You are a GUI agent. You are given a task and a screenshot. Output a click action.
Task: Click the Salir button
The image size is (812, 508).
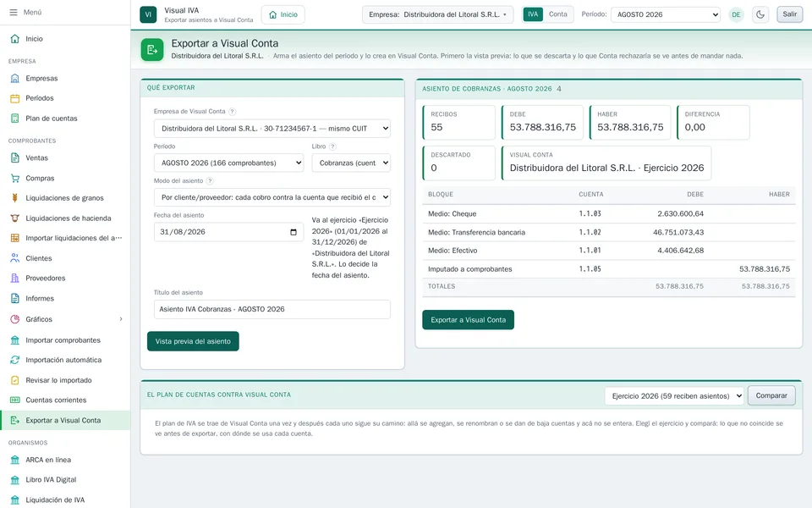click(790, 14)
